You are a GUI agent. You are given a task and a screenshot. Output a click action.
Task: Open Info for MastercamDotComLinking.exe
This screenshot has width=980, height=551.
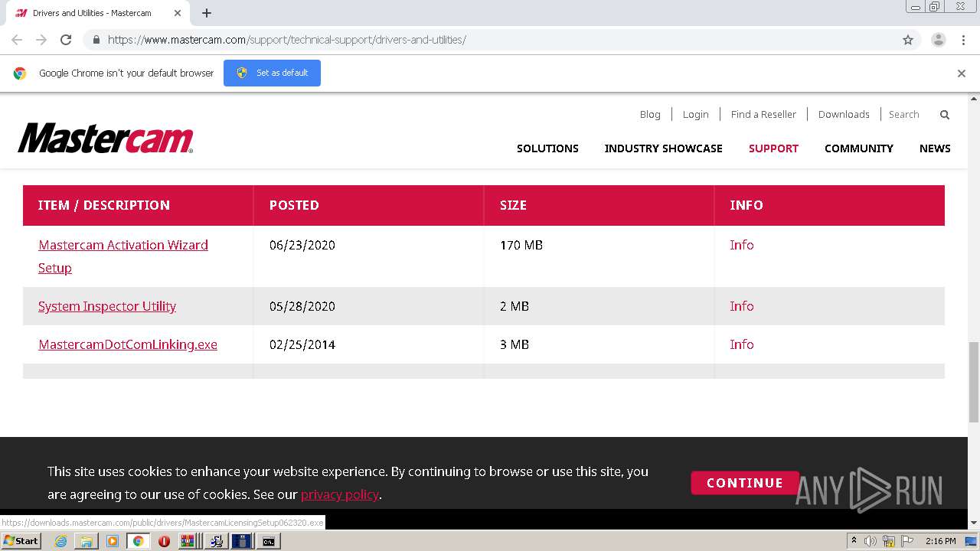point(742,344)
